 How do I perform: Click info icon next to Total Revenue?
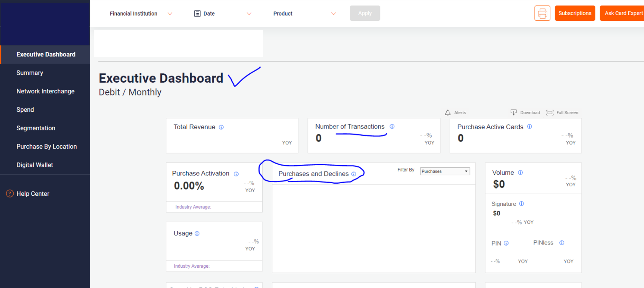pos(221,127)
